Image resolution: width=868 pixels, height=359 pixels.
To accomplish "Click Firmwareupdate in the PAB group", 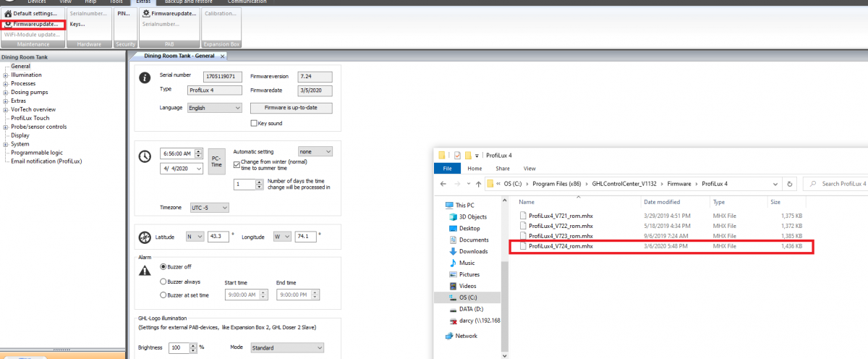I will coord(169,14).
